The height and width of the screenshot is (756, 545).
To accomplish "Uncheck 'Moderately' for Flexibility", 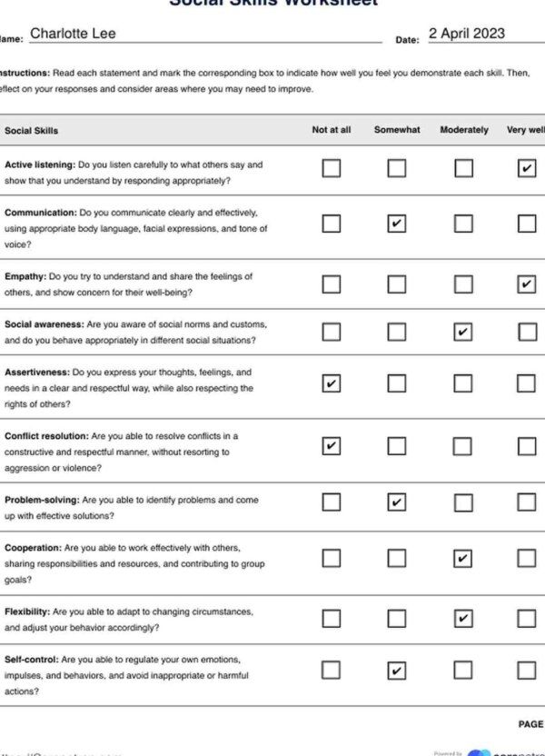I will point(463,618).
